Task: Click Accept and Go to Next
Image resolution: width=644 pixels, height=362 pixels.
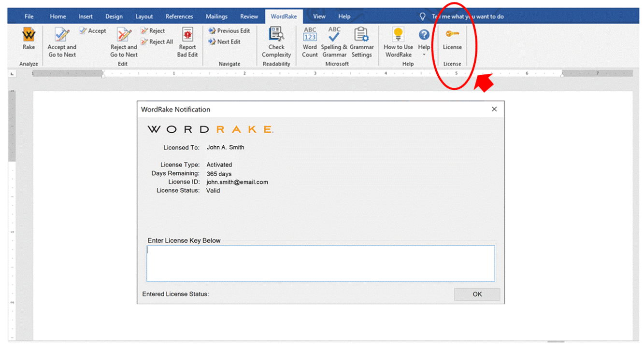Action: coord(62,42)
